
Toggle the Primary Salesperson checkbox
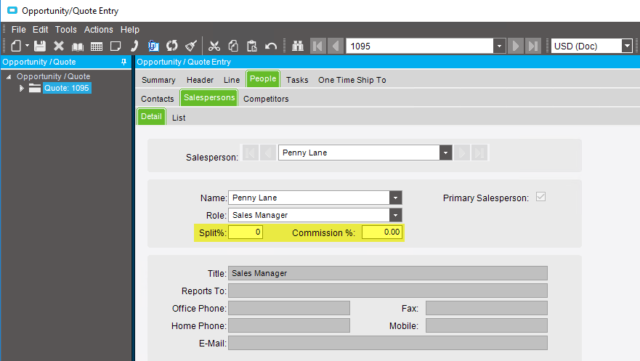click(541, 197)
